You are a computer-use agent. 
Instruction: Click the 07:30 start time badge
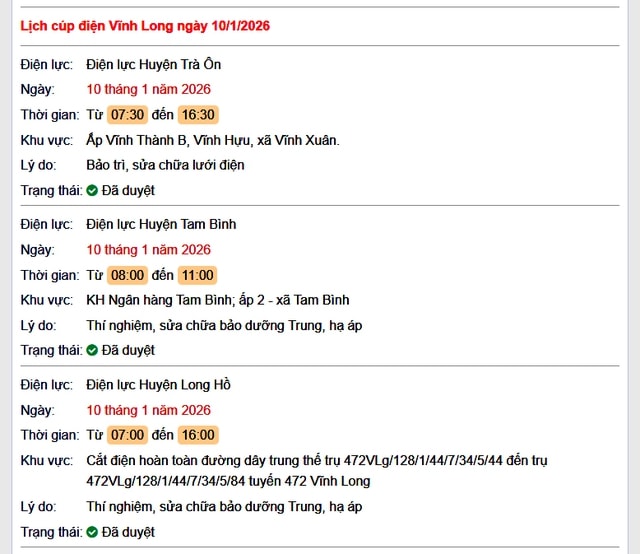(128, 115)
